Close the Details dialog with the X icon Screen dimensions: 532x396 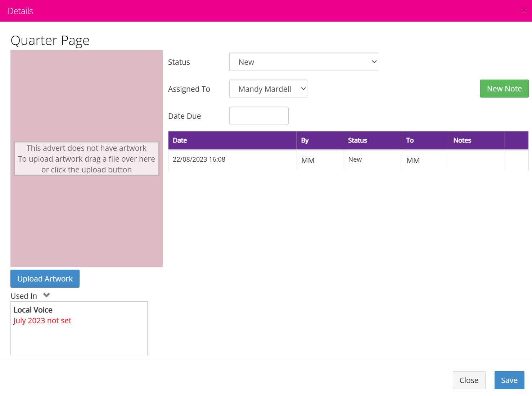pos(524,10)
